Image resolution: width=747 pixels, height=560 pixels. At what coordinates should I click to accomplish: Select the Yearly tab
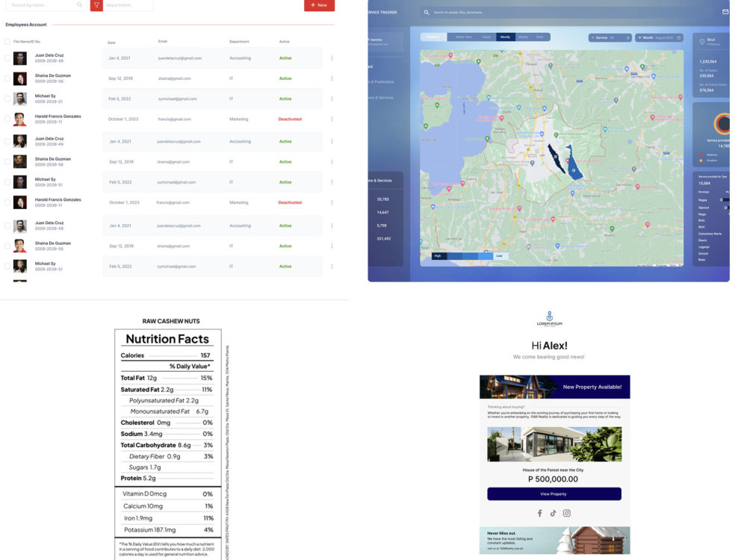click(486, 37)
